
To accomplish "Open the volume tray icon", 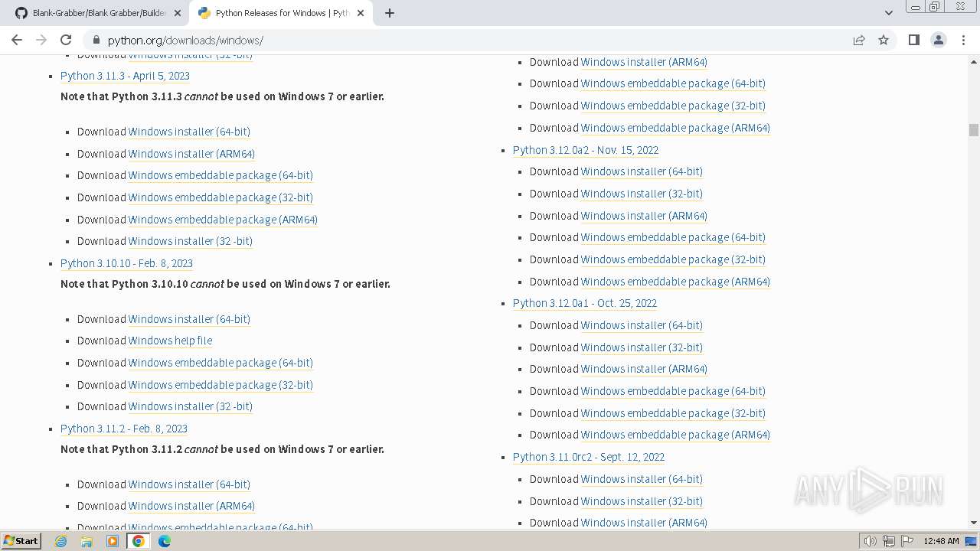I will 871,541.
